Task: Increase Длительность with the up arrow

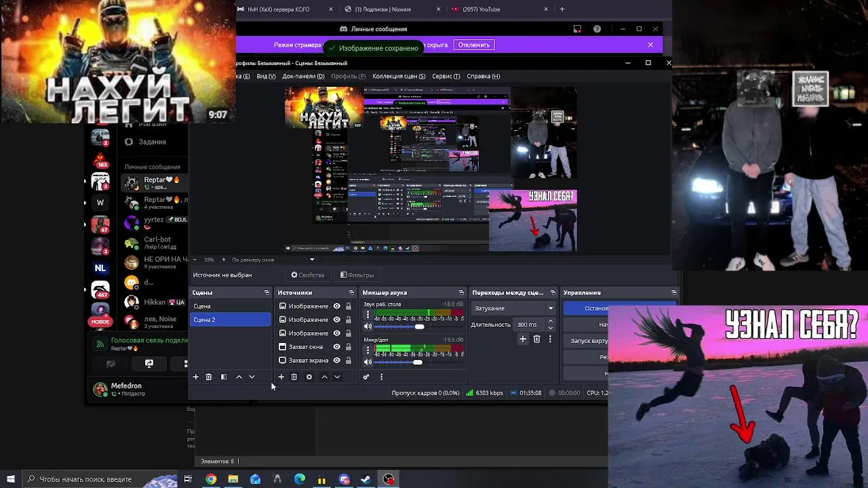Action: [x=550, y=322]
